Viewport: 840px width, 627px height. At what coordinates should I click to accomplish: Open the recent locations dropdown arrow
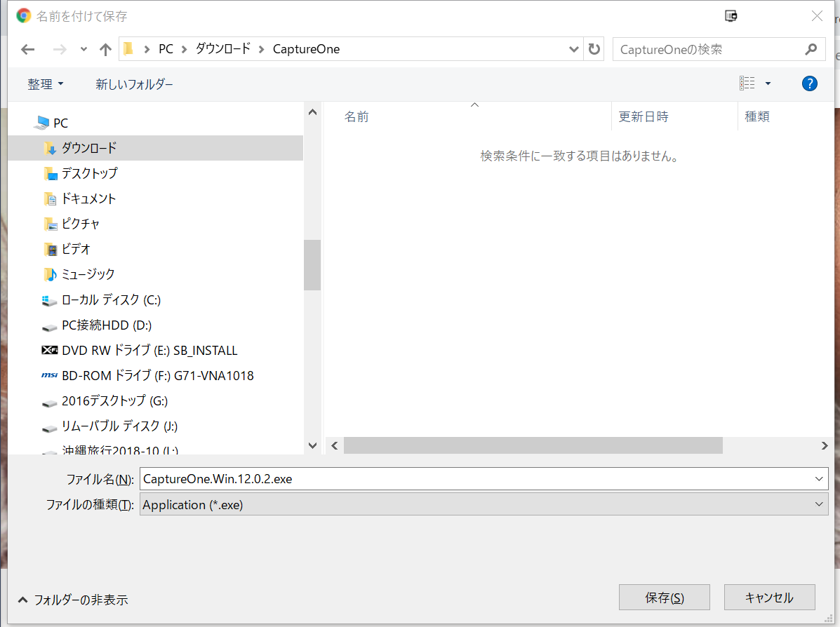84,49
